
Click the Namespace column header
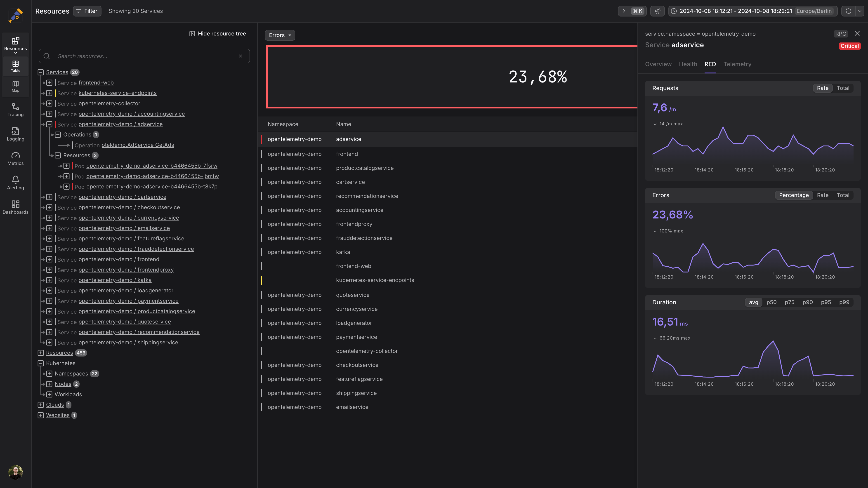283,124
